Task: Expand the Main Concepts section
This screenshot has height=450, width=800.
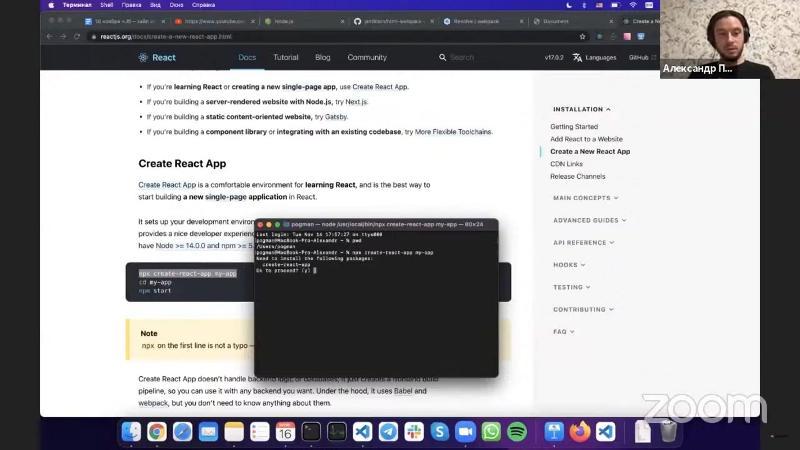Action: tap(585, 198)
